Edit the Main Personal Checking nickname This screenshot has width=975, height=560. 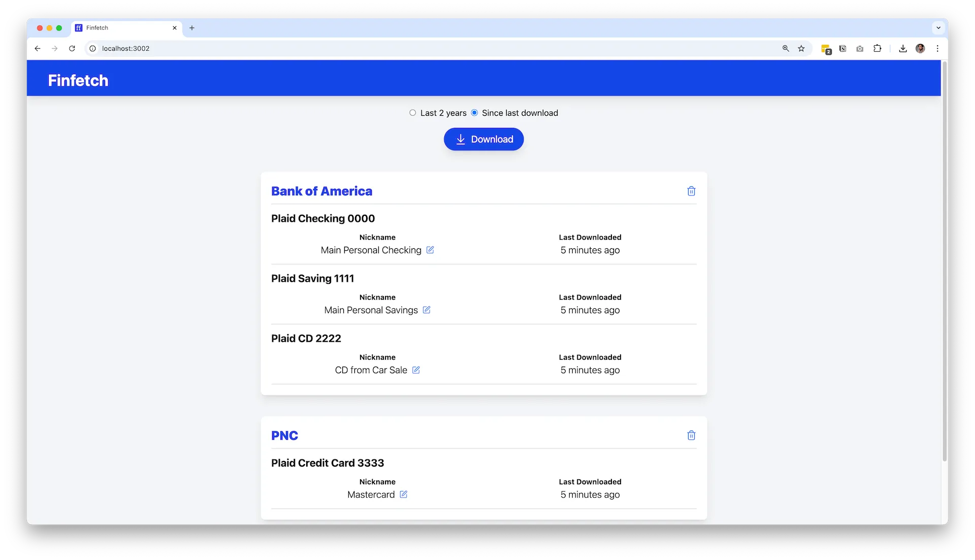coord(430,250)
